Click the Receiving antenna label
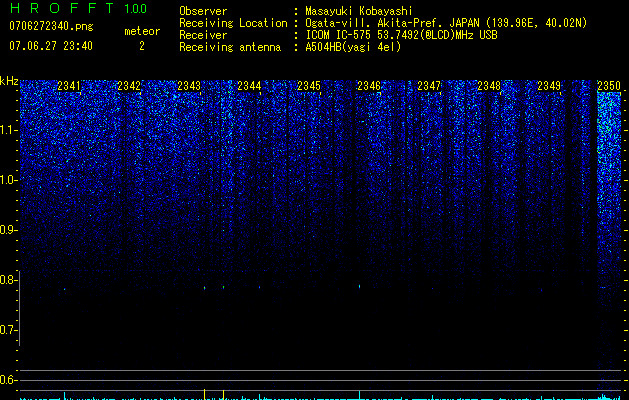Image resolution: width=629 pixels, height=400 pixels. (x=230, y=47)
